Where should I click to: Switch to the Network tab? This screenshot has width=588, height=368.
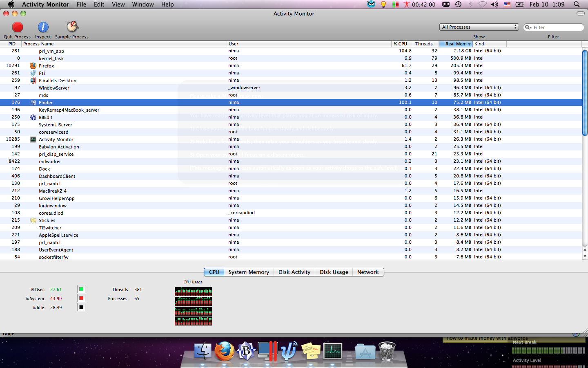tap(368, 272)
